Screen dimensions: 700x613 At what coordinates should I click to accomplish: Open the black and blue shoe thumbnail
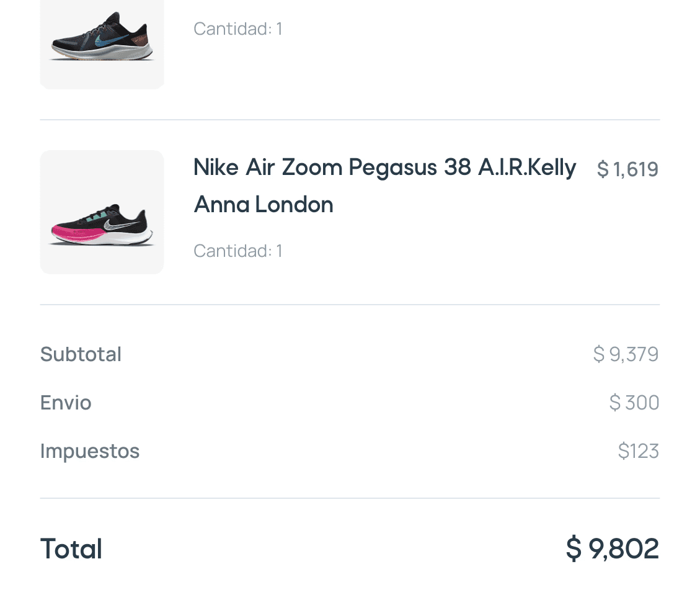(x=102, y=44)
